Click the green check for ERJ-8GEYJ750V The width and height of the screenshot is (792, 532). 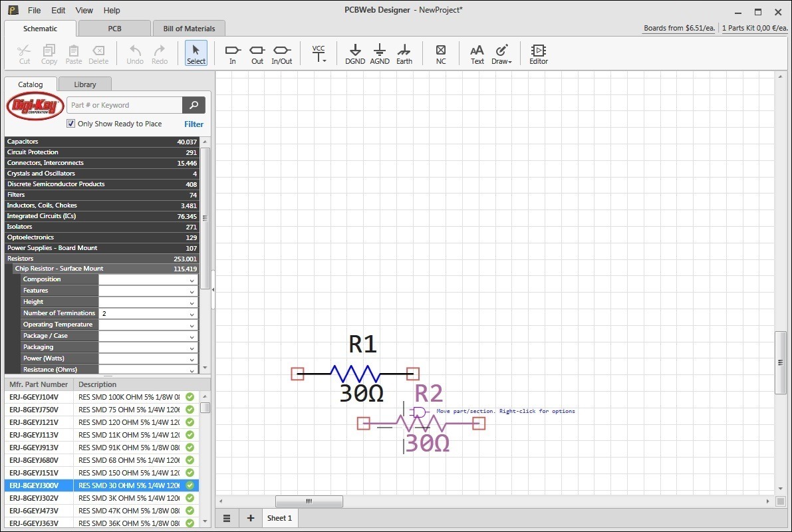[190, 410]
